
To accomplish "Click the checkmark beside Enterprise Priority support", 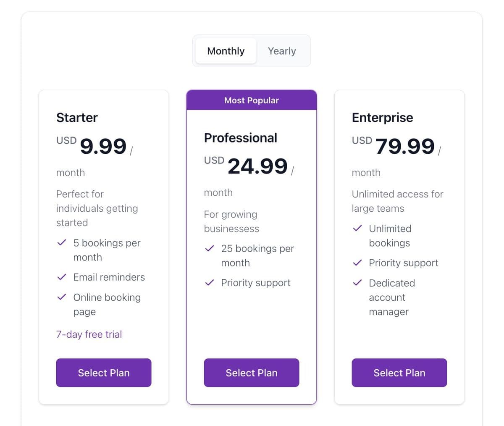I will pos(357,263).
